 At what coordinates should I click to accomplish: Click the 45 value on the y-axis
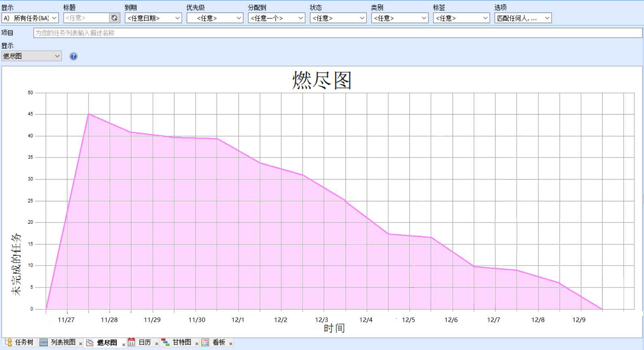(30, 114)
